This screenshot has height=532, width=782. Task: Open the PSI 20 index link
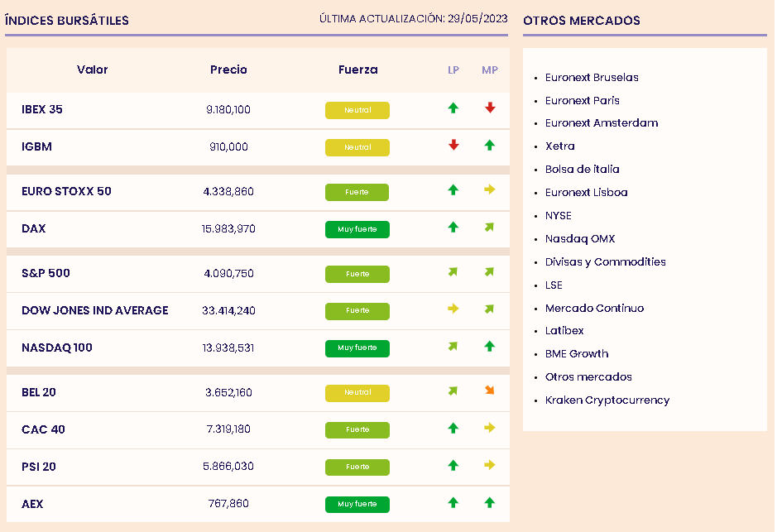point(38,467)
